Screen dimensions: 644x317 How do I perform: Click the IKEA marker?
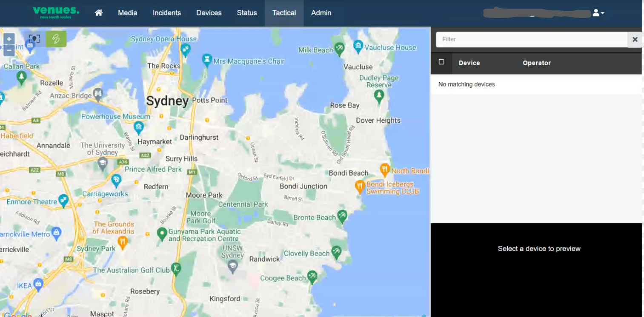(x=38, y=284)
